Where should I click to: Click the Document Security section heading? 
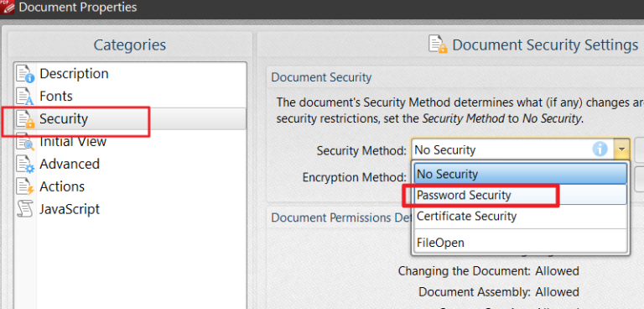[322, 77]
